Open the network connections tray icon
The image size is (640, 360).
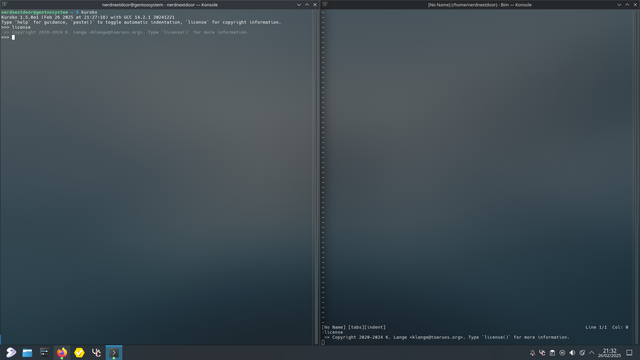pyautogui.click(x=562, y=353)
